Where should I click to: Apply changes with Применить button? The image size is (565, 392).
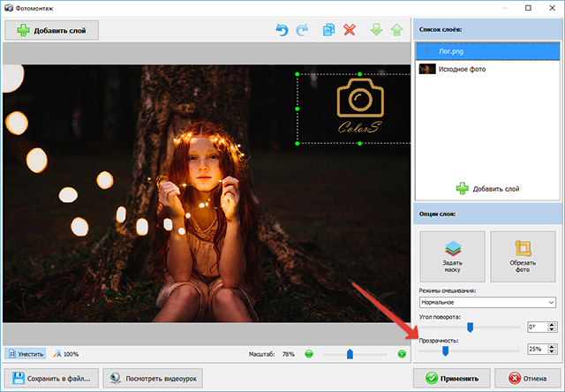[451, 378]
